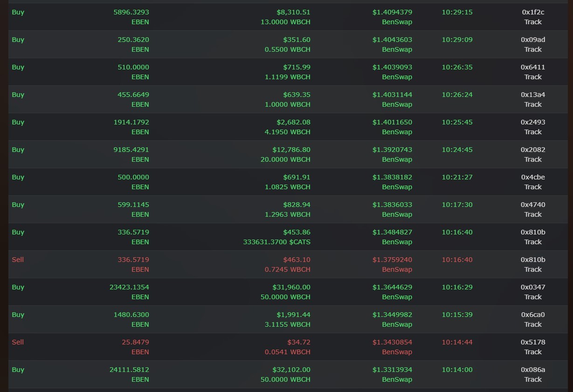Open wallet address 0x4740
This screenshot has height=392, width=573.
(533, 205)
